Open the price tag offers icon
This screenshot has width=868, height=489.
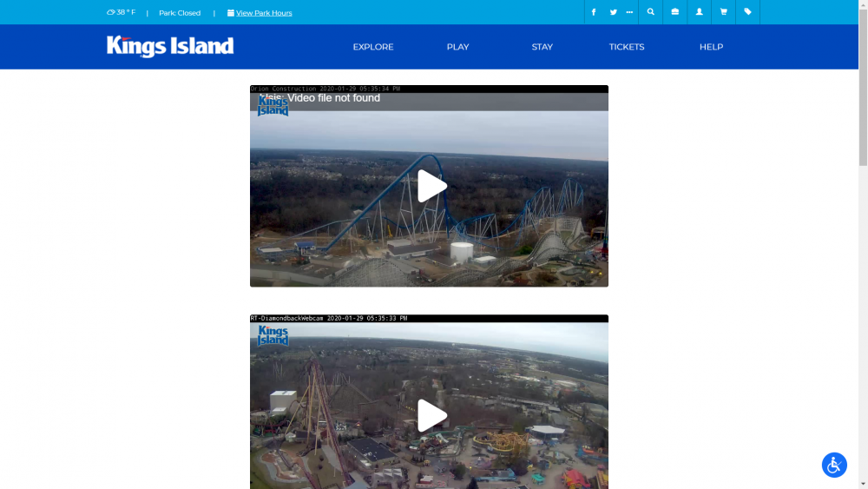tap(748, 11)
